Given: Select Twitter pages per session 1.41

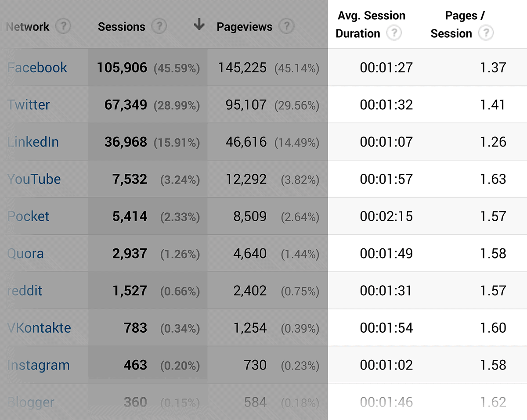Looking at the screenshot, I should coord(493,105).
